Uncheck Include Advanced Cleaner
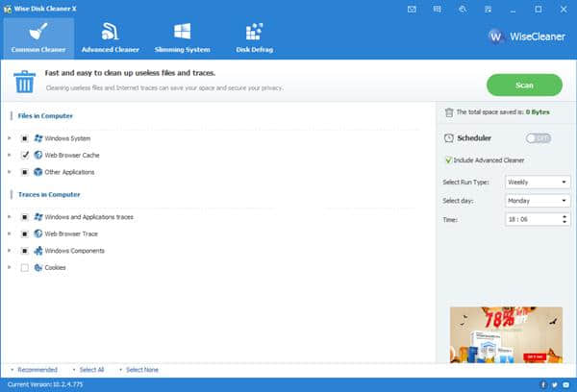577x392 pixels. point(448,159)
